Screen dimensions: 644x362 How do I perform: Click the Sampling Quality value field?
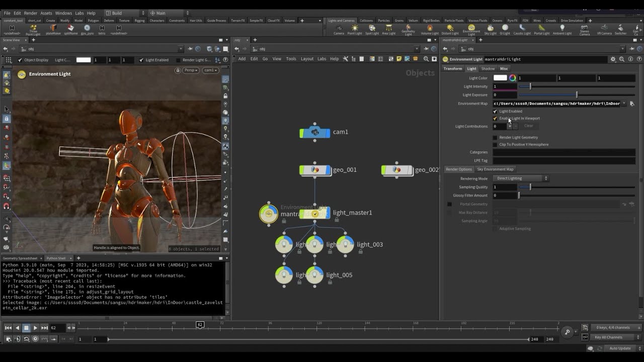[505, 187]
